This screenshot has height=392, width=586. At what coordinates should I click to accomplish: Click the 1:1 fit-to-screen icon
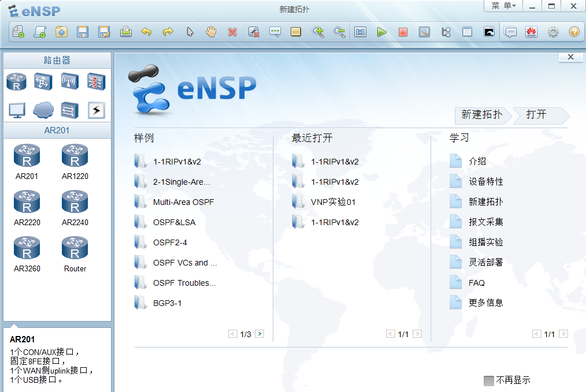coord(360,32)
